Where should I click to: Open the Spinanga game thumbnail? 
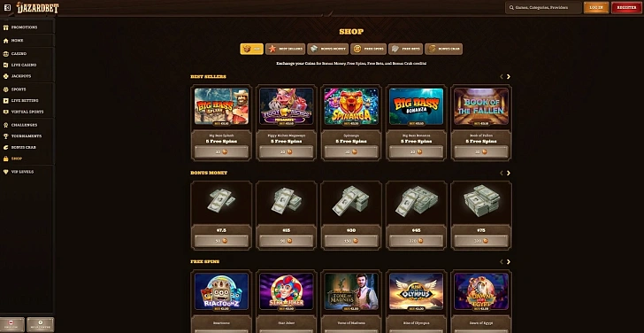pos(351,106)
